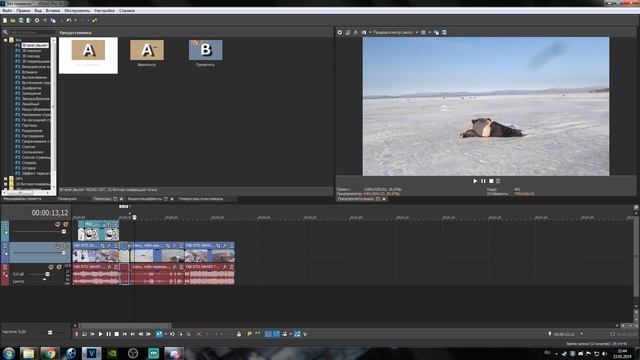
Task: Select the 'Пролететь' transition preset thumbnail
Action: 206,50
